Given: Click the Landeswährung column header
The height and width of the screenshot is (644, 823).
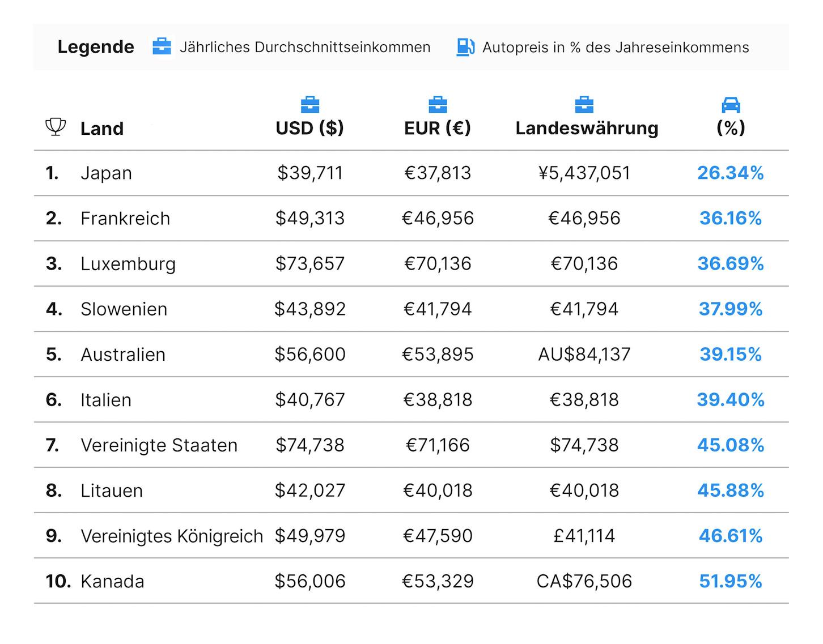Looking at the screenshot, I should click(587, 129).
